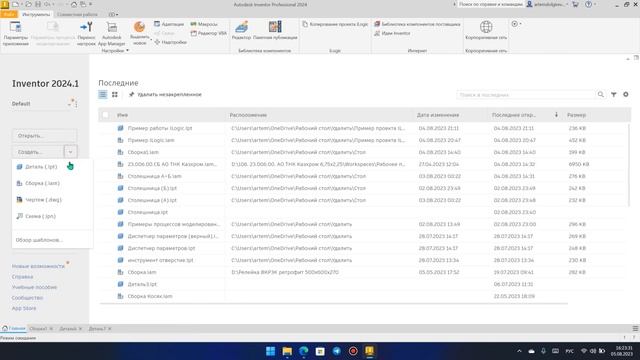Screen dimensions: 640x360
Task: Expand the Выделить новое dropdown arrow
Action: [x=151, y=40]
